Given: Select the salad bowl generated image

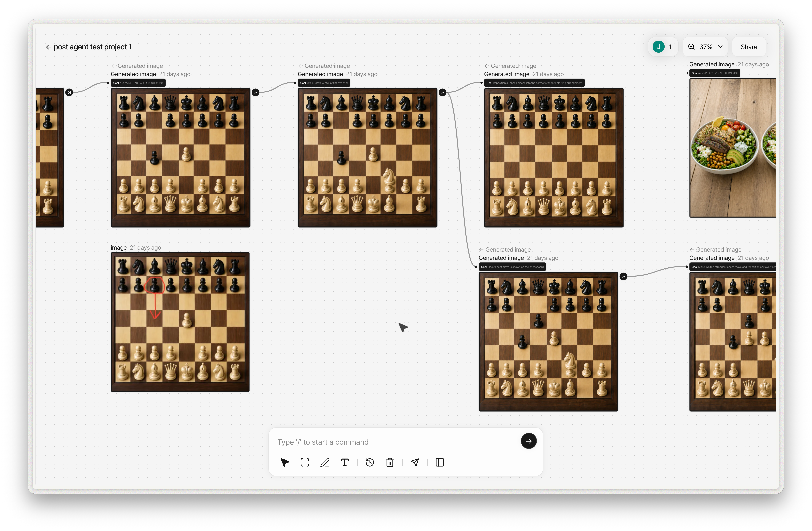Looking at the screenshot, I should (x=732, y=148).
